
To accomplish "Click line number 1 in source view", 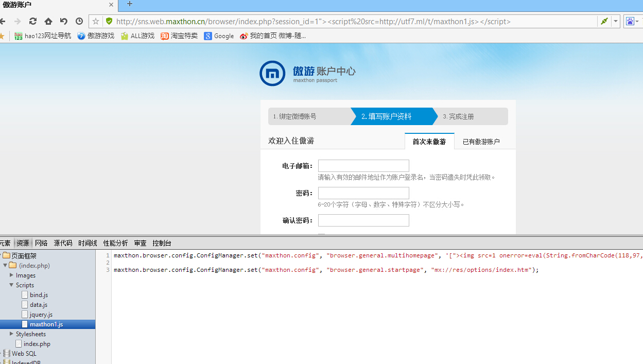I will click(x=108, y=255).
